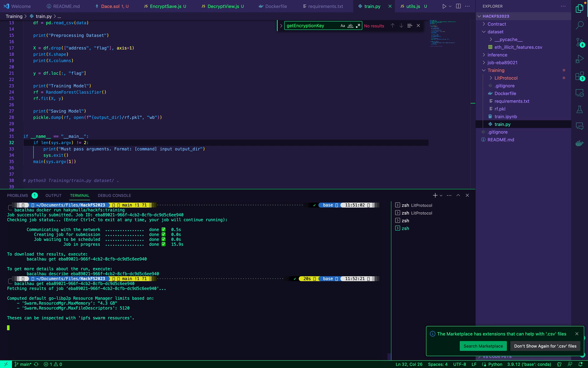Expand the inference folder

[x=484, y=55]
